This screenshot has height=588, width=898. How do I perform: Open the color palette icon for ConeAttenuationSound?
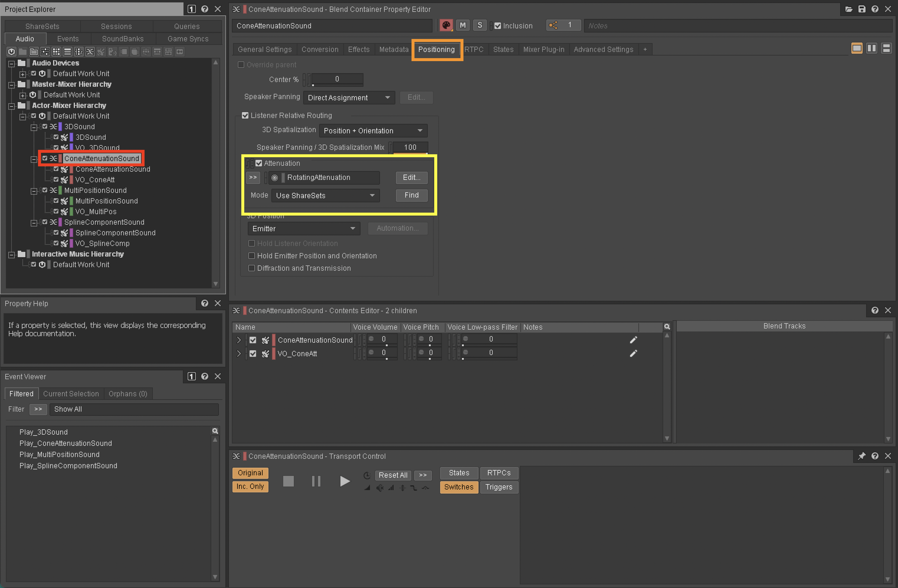446,25
